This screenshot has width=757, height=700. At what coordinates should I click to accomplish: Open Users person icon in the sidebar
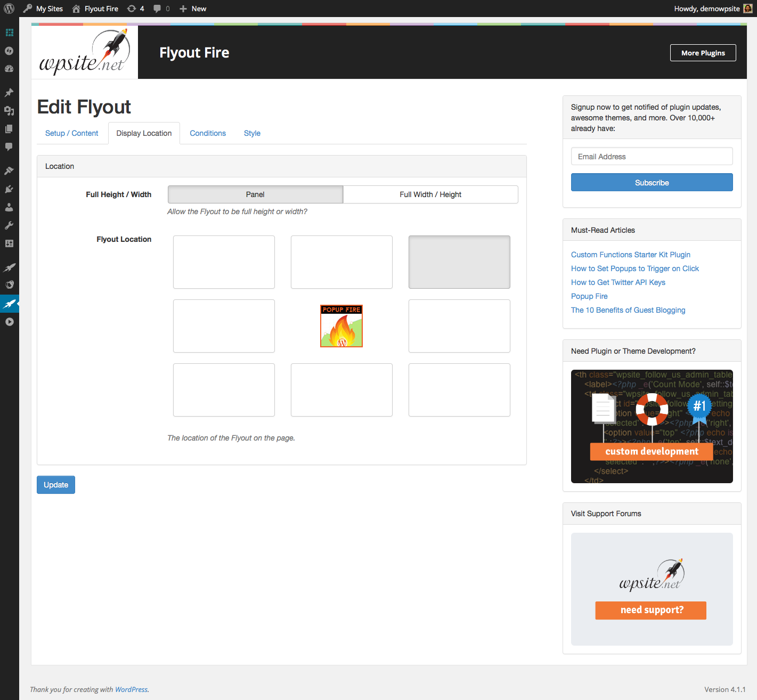pos(9,207)
